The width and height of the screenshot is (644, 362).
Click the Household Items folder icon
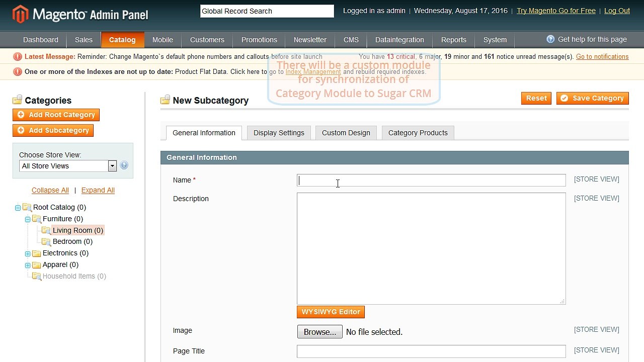coord(37,276)
